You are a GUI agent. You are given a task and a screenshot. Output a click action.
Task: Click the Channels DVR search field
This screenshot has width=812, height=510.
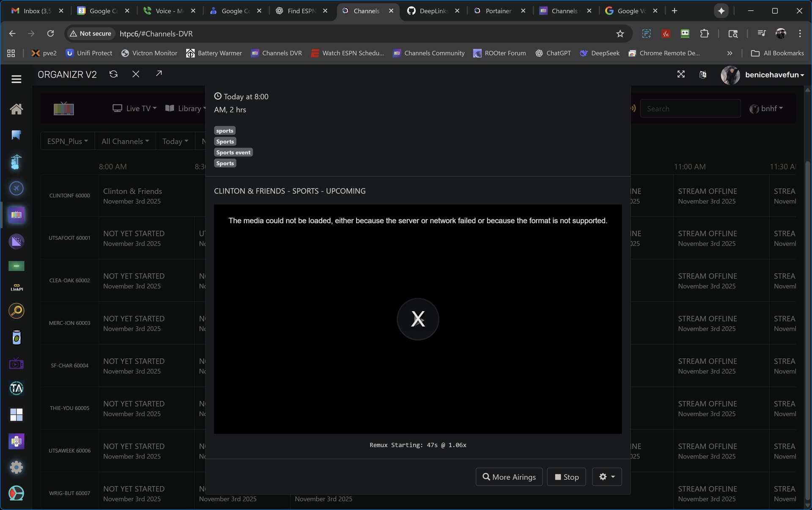pos(689,109)
